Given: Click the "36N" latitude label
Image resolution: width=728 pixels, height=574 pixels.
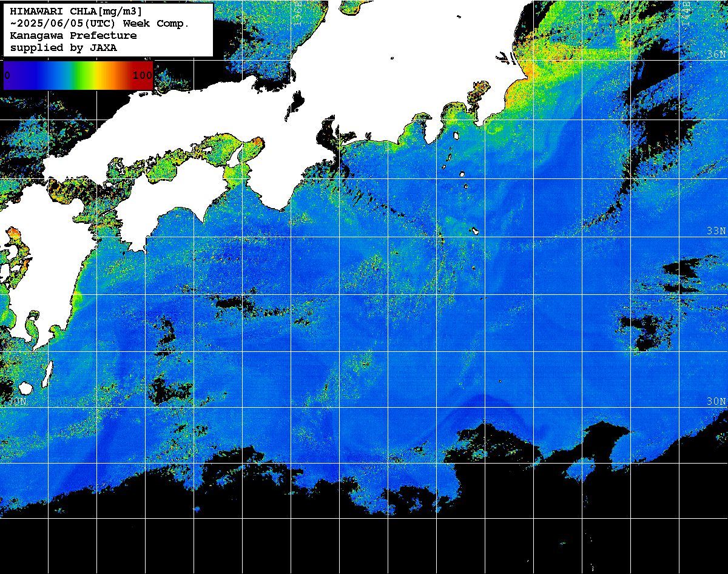Looking at the screenshot, I should (x=716, y=54).
